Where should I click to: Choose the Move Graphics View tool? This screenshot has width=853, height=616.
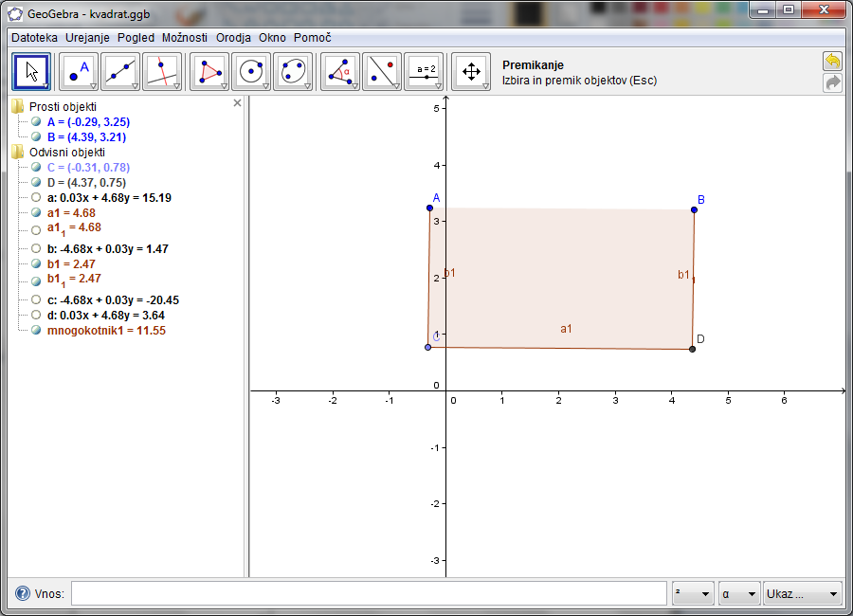tap(471, 71)
